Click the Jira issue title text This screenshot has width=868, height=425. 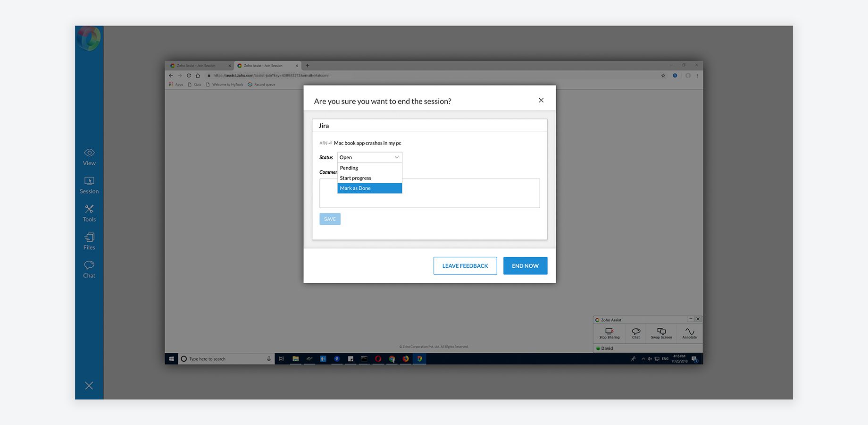click(x=367, y=143)
